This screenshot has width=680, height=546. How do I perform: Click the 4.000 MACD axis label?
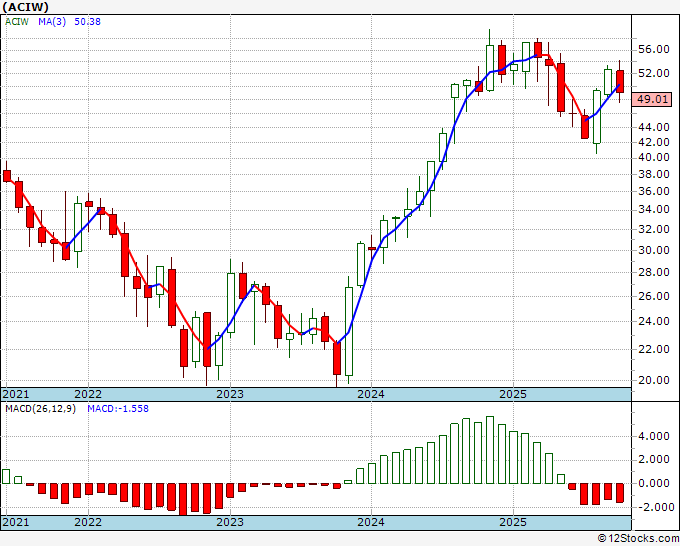tap(654, 436)
